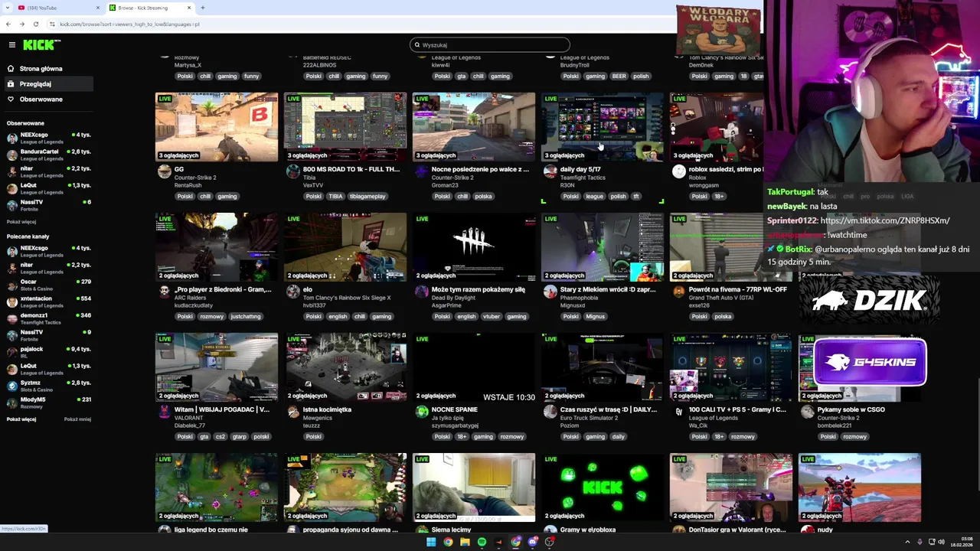Click xntentacion in recommended channels

(x=36, y=298)
